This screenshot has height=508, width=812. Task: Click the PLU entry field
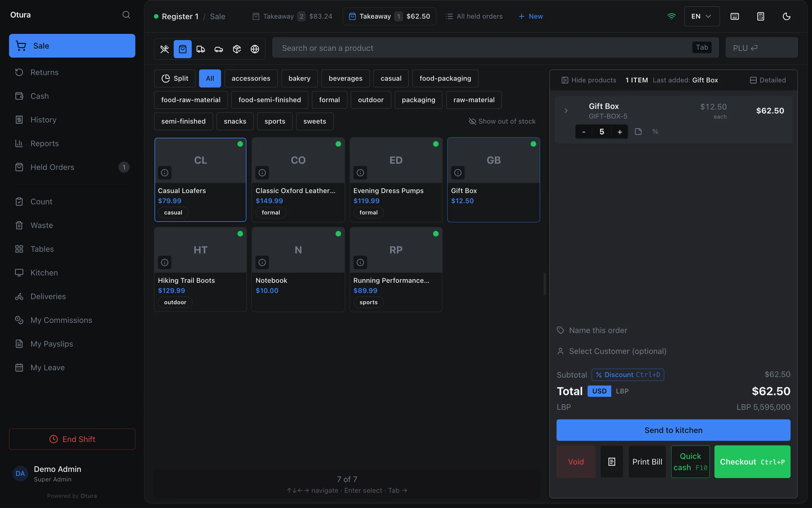761,48
